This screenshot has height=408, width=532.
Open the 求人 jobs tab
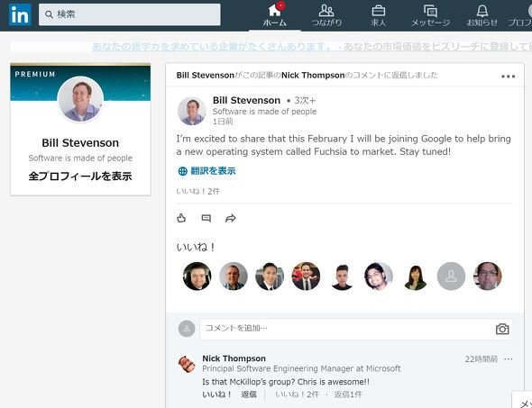pyautogui.click(x=379, y=15)
